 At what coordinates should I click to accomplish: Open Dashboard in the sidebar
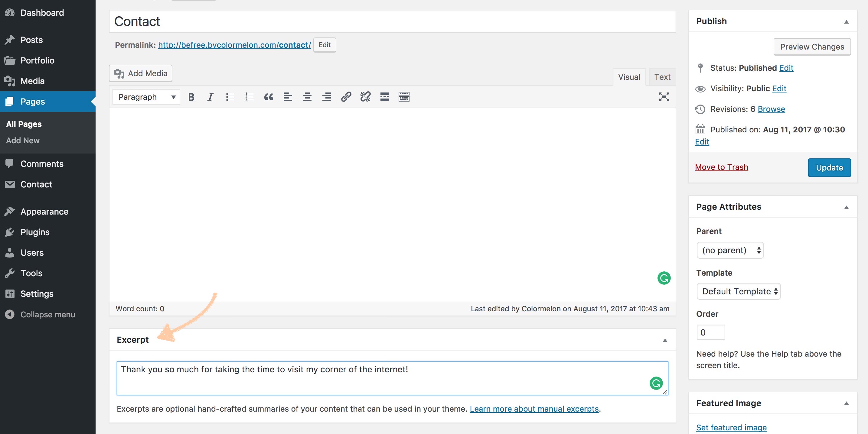(48, 13)
